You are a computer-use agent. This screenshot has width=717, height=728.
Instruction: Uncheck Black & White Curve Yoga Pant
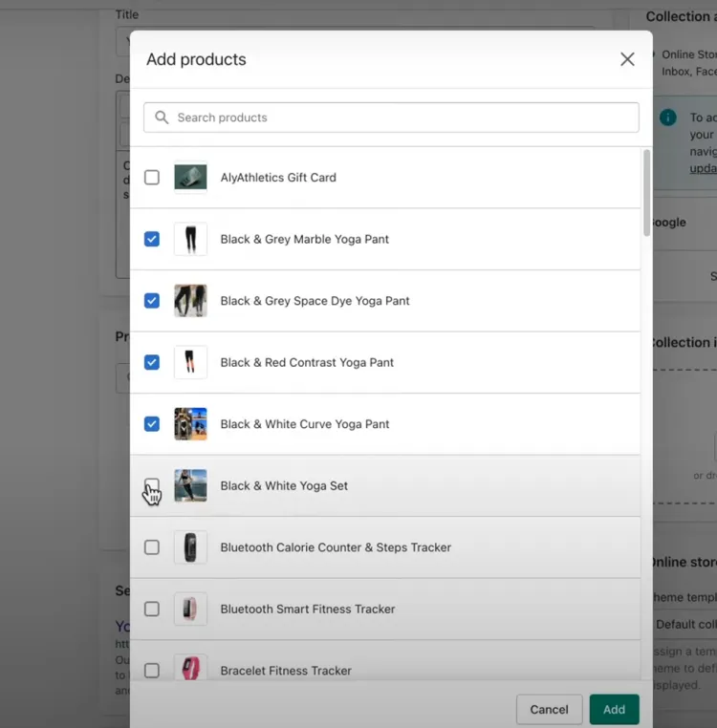tap(152, 424)
